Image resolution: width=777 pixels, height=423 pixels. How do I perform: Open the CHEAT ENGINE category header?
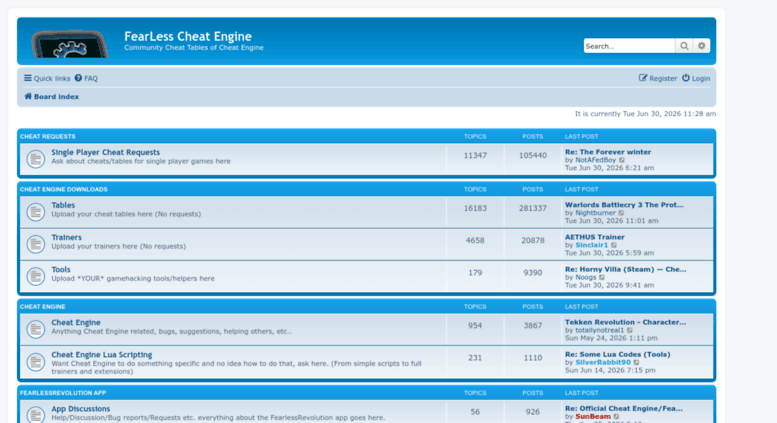[x=43, y=307]
